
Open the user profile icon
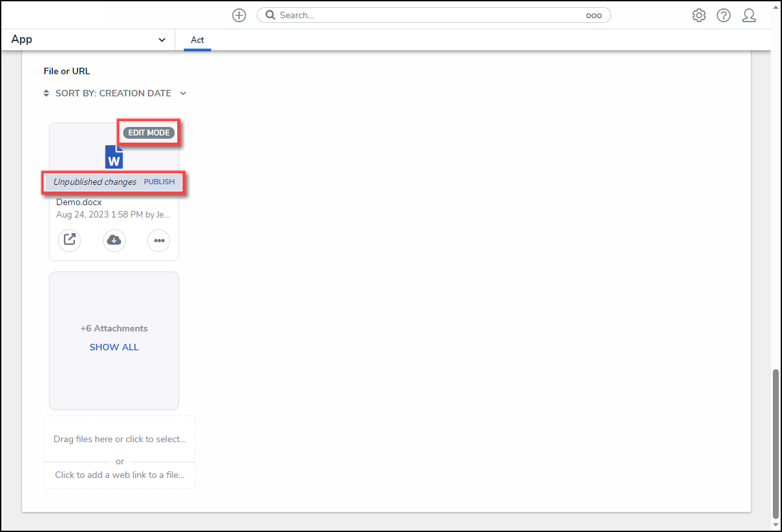pyautogui.click(x=749, y=16)
